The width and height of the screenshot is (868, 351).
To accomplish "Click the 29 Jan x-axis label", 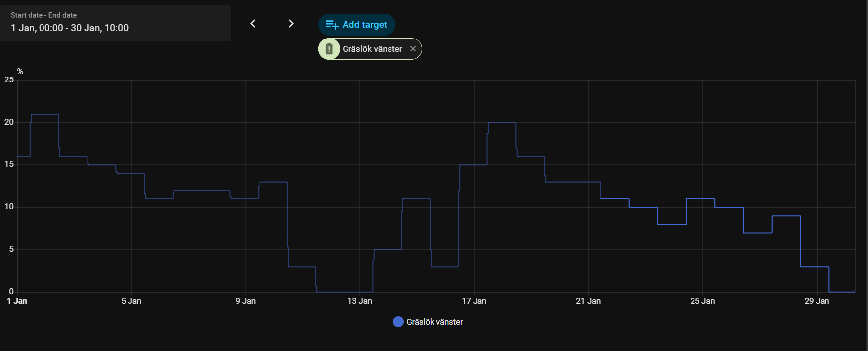I will click(817, 301).
